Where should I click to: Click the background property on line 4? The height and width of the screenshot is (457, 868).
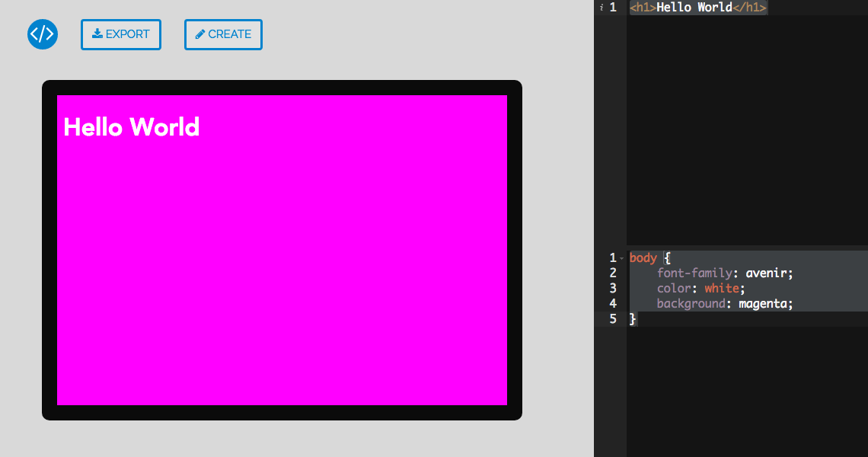coord(691,303)
